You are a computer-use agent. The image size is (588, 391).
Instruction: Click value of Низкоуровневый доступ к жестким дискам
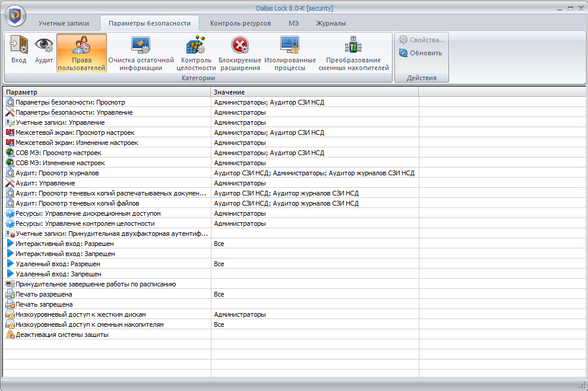[x=240, y=314]
